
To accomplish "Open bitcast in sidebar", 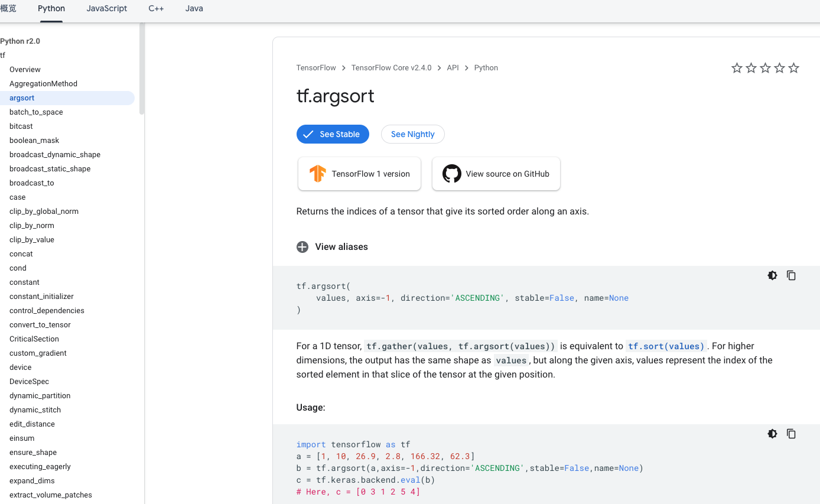I will click(21, 126).
